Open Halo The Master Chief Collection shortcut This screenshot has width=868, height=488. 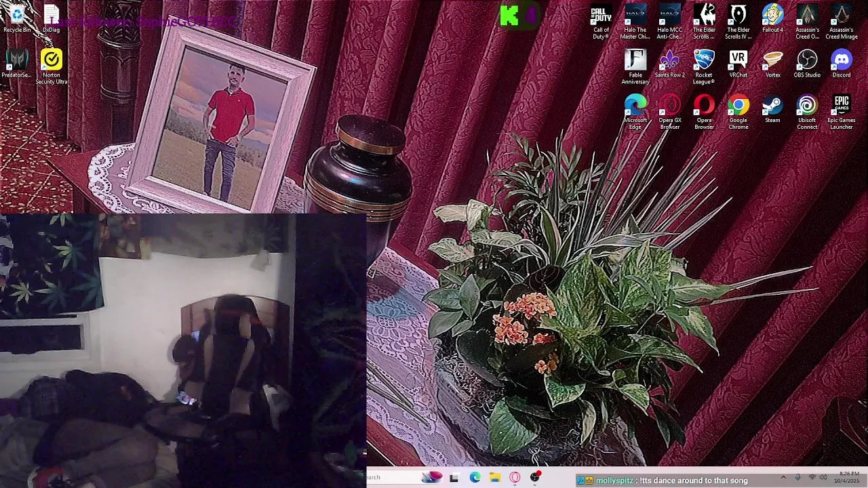pos(635,22)
